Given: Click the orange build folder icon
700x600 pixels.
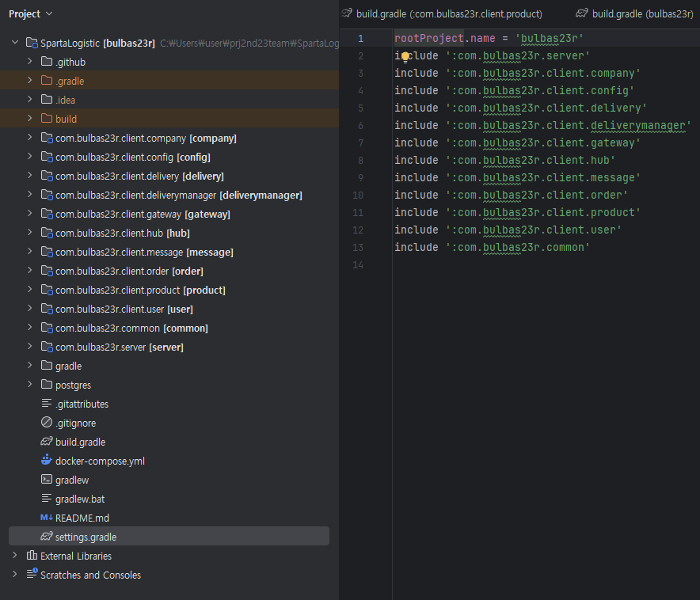Looking at the screenshot, I should pos(47,118).
